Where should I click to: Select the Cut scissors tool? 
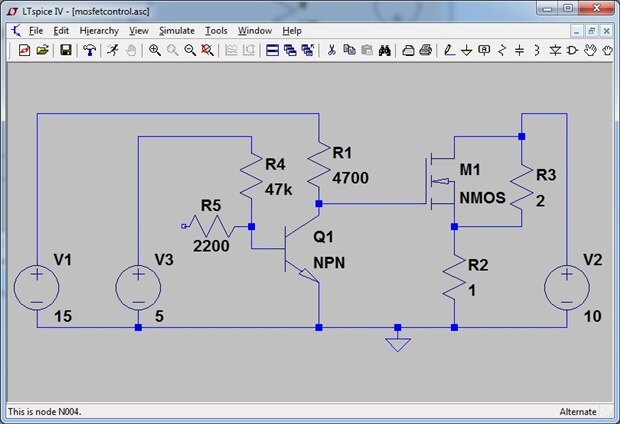331,50
